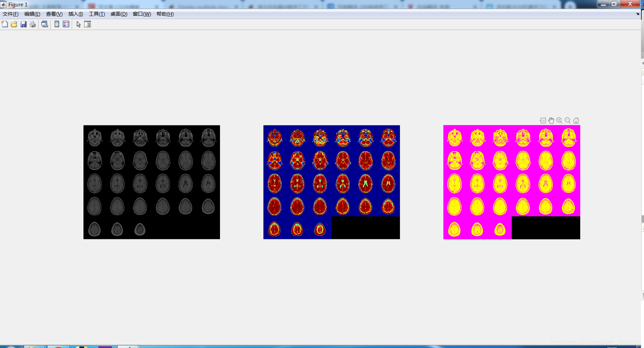
Task: Minimize the Figure 1 window
Action: point(603,4)
